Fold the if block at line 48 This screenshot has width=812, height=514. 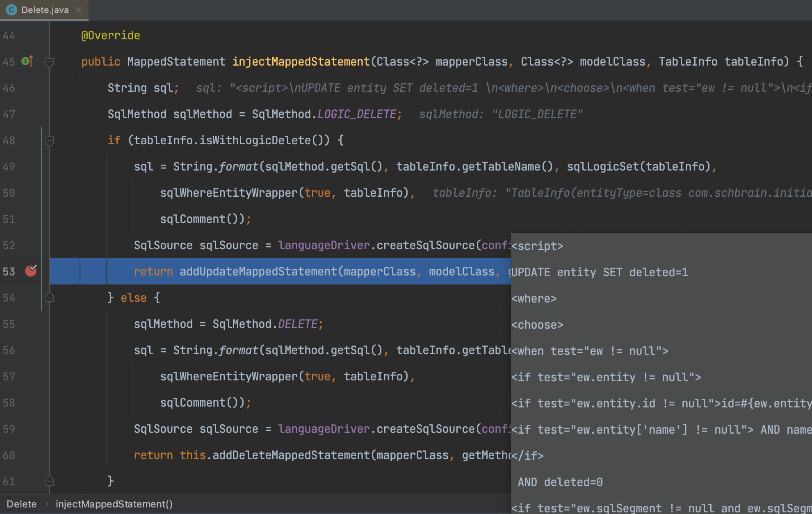pyautogui.click(x=50, y=141)
